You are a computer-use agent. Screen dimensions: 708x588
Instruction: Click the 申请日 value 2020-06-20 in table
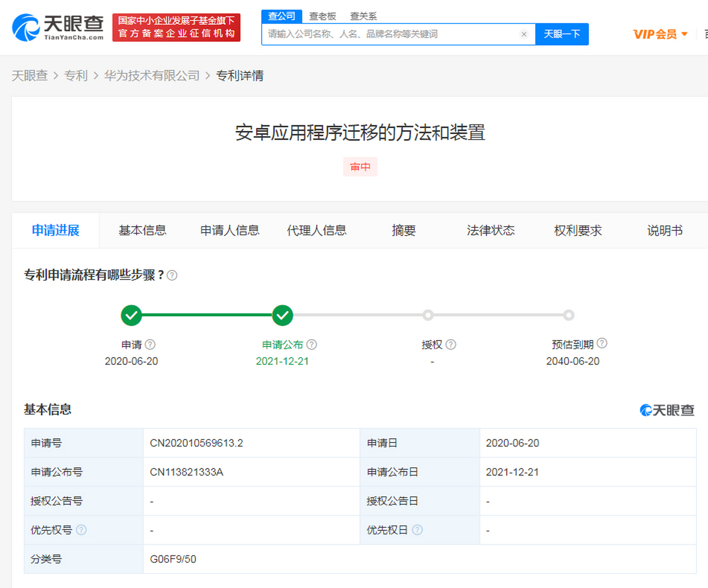click(x=513, y=443)
